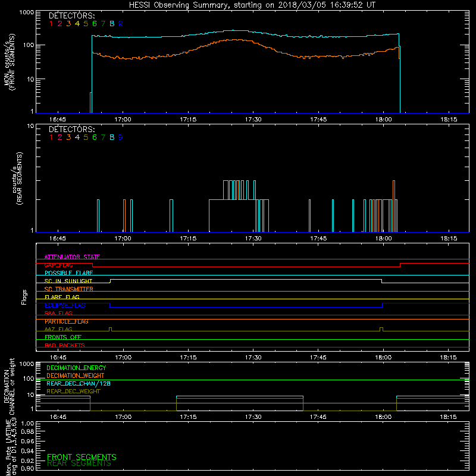Click the ECLIPSE_FLAG label
This screenshot has width=476, height=476.
(x=65, y=305)
